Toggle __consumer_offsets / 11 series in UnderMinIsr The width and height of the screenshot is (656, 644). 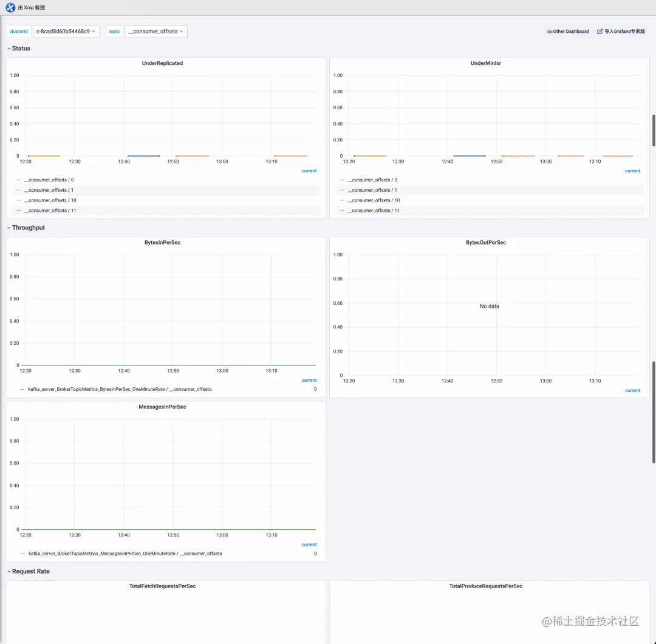(374, 211)
